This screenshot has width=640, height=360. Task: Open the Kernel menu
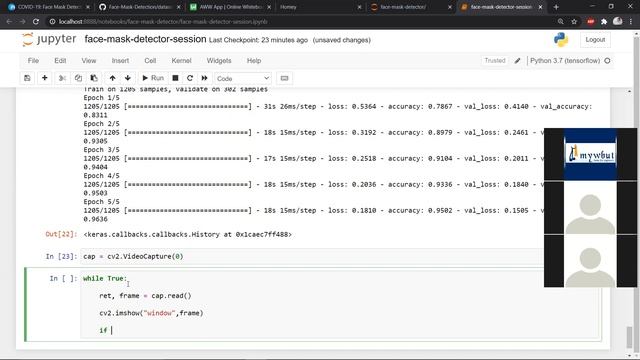click(x=181, y=60)
